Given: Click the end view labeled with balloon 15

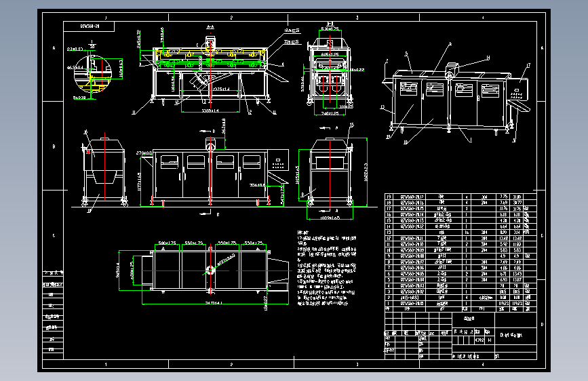Looking at the screenshot, I should coord(330,172).
